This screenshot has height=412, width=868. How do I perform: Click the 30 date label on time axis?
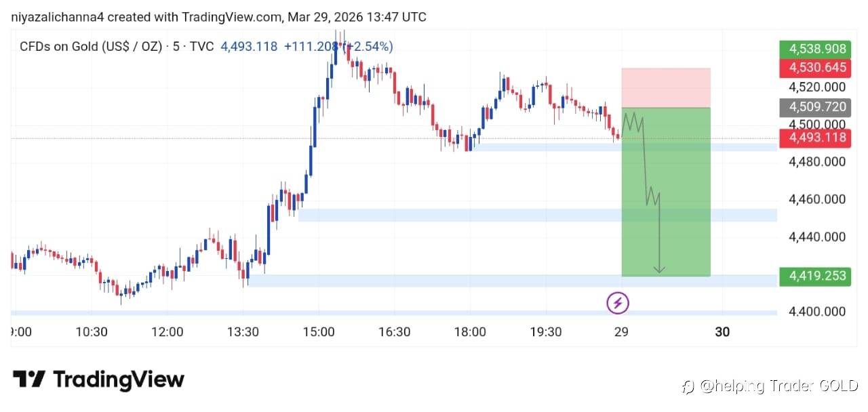[722, 331]
